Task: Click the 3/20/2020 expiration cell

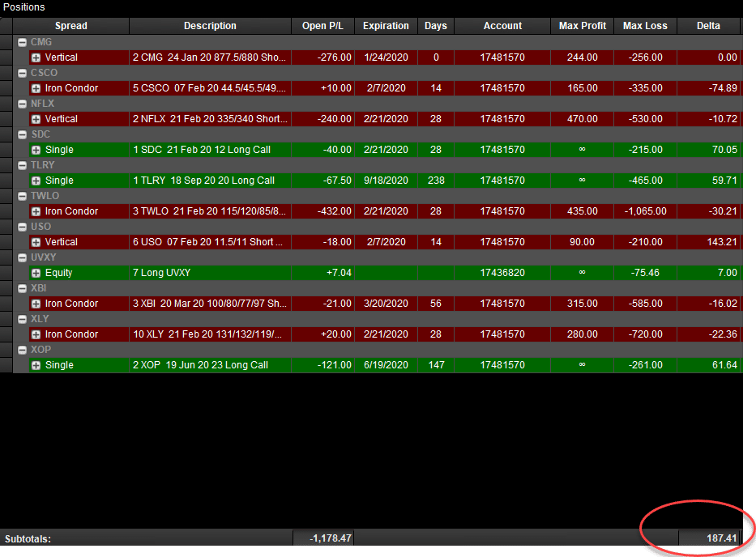Action: tap(387, 304)
